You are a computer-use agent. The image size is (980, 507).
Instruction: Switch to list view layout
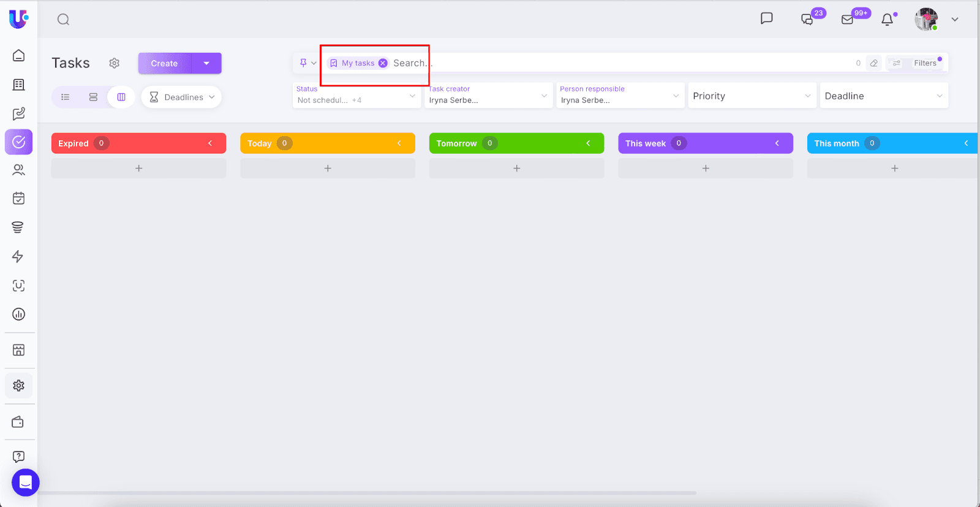[66, 97]
